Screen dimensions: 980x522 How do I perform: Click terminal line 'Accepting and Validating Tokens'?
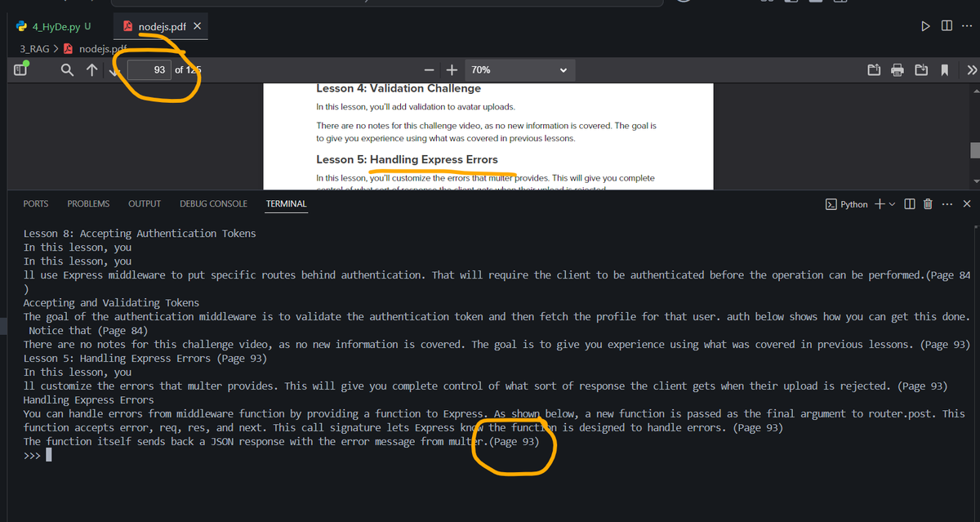[x=111, y=303]
